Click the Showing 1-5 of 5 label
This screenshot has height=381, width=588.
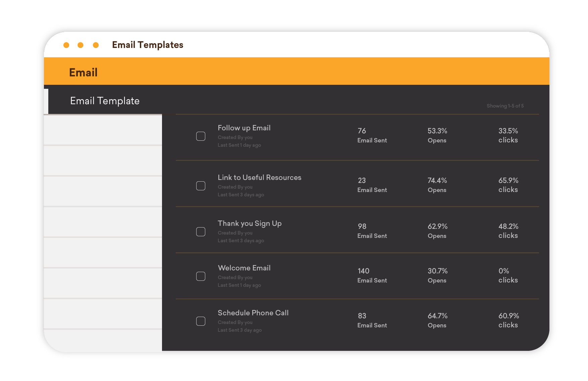click(x=505, y=106)
